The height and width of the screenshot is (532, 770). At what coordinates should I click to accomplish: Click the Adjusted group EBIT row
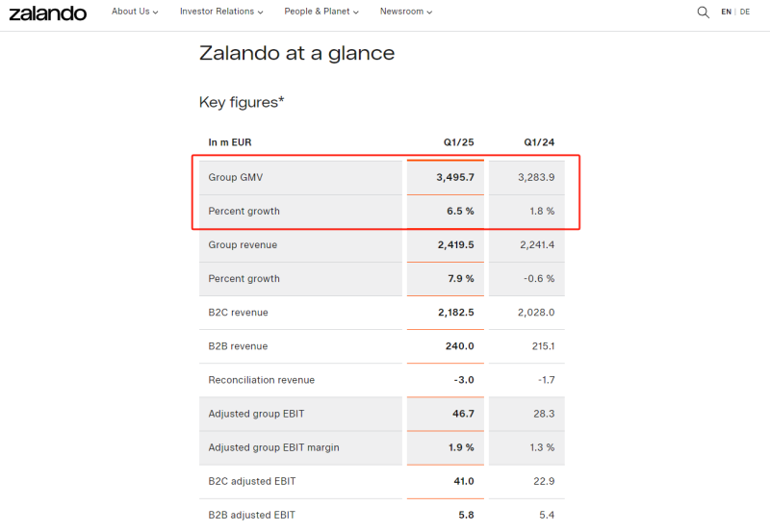[256, 413]
